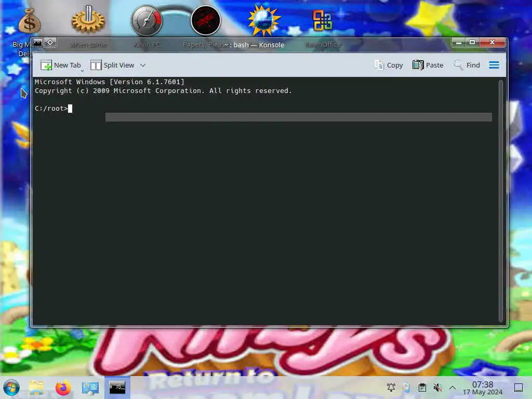Click the light blue document tray icon

pyautogui.click(x=406, y=387)
